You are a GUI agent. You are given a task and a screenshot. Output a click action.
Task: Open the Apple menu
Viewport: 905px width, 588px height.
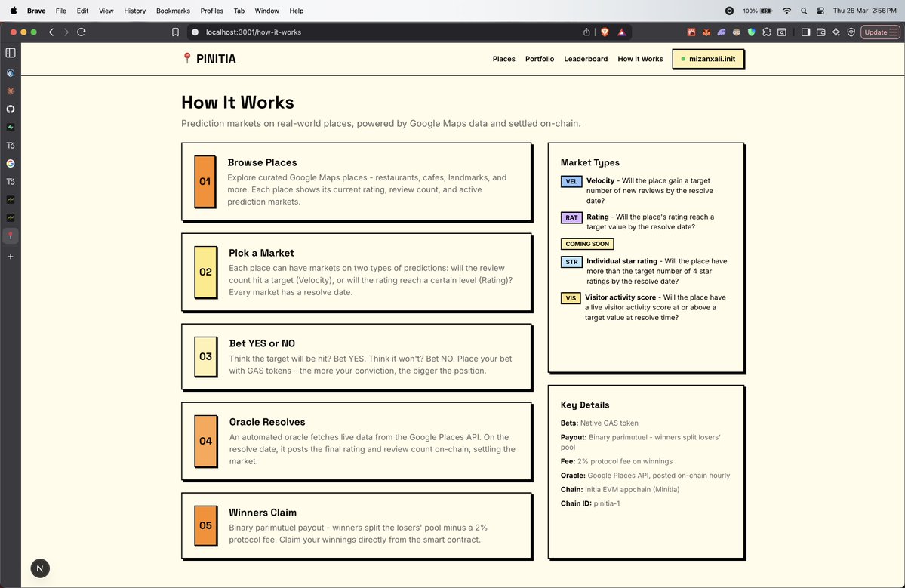click(14, 11)
